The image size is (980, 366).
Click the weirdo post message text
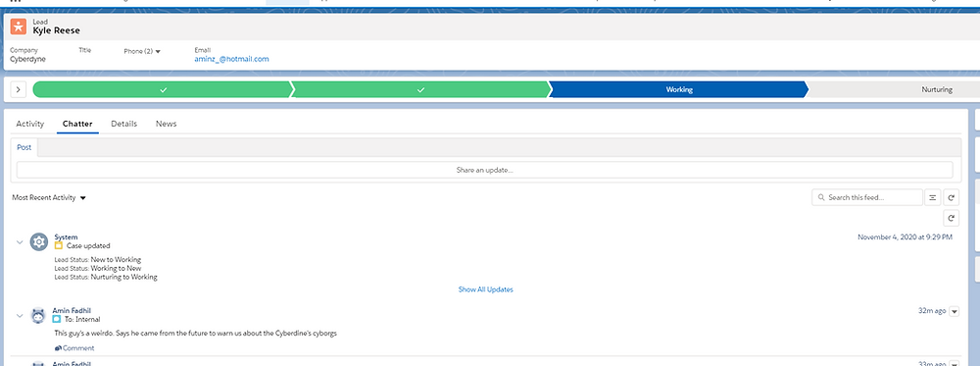196,334
